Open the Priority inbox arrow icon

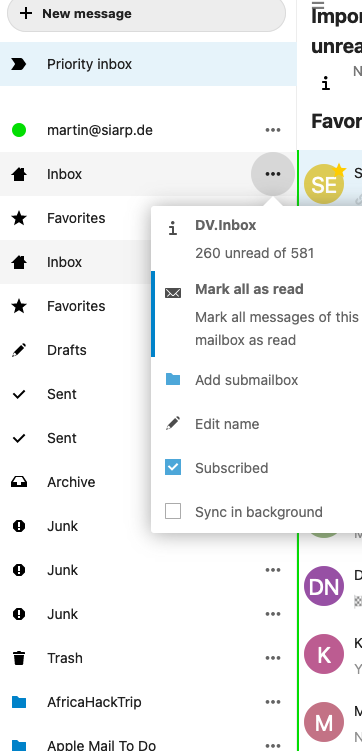pos(19,64)
